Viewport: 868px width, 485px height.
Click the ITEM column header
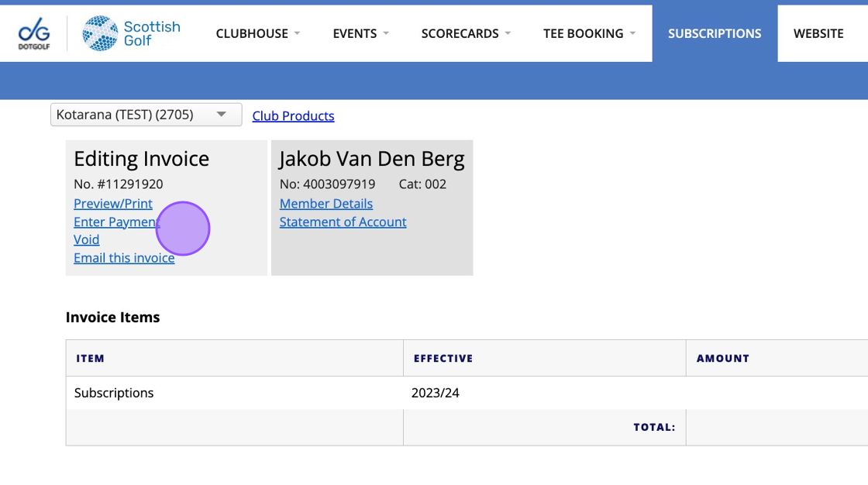[x=91, y=359]
